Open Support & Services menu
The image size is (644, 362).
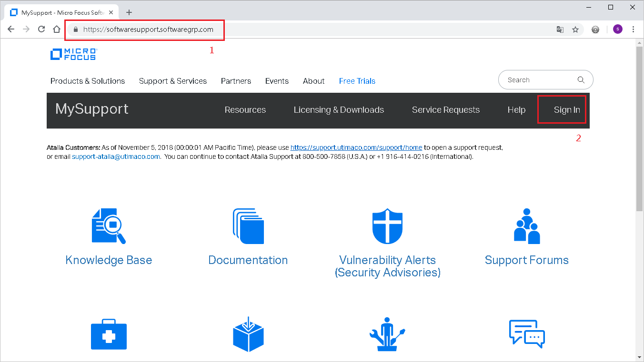(173, 81)
